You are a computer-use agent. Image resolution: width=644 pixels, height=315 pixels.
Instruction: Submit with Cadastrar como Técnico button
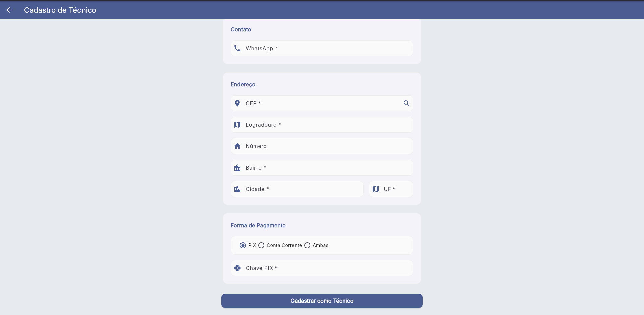point(322,301)
